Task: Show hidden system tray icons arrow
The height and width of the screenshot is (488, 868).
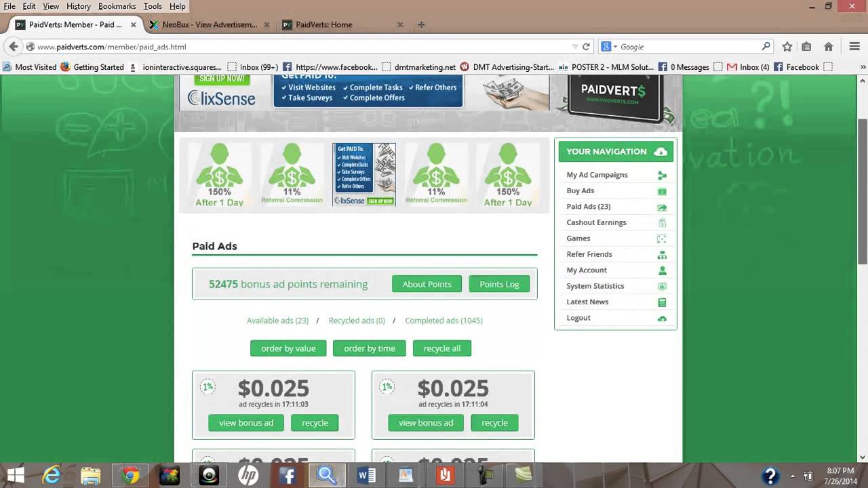Action: pyautogui.click(x=793, y=476)
